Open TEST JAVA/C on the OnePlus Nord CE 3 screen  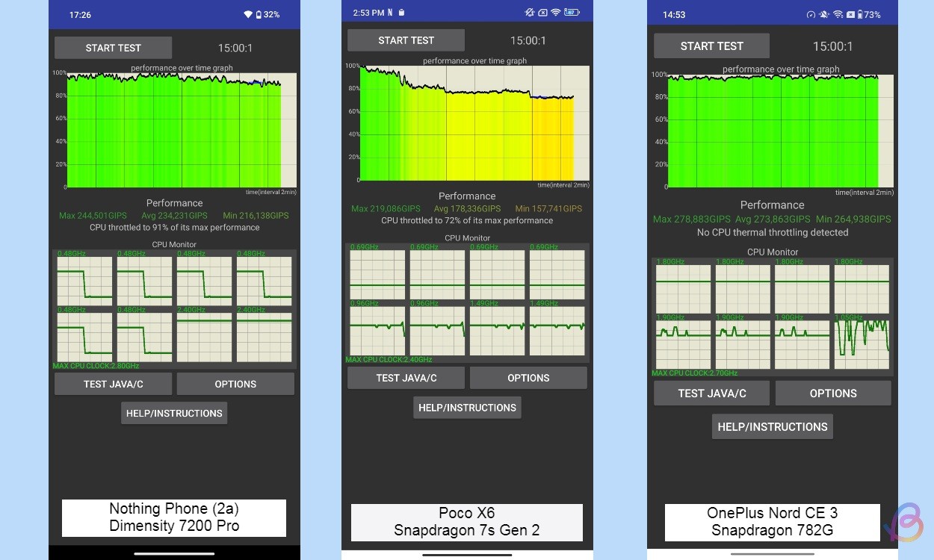(x=711, y=393)
